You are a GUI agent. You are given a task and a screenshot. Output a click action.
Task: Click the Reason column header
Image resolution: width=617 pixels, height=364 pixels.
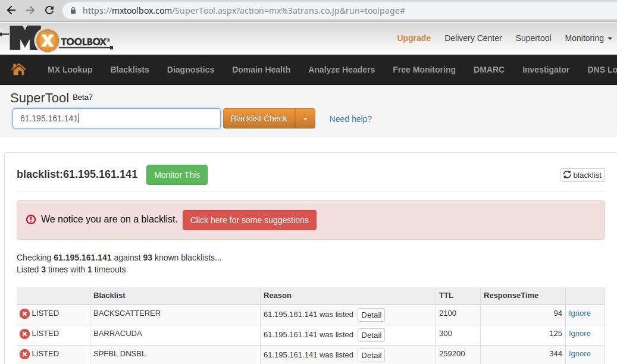point(277,296)
